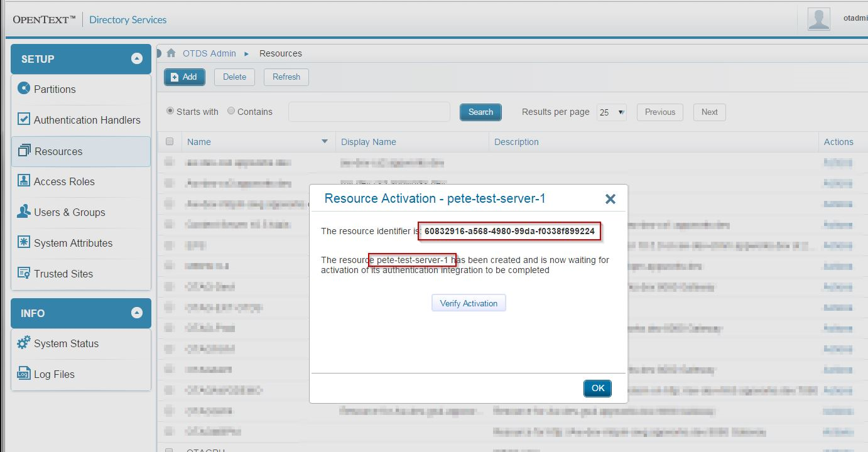This screenshot has height=452, width=868.
Task: Collapse the INFO panel
Action: (137, 313)
